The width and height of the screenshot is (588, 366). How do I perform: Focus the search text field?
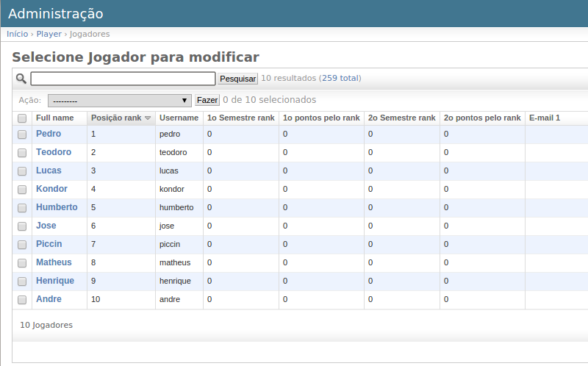123,78
